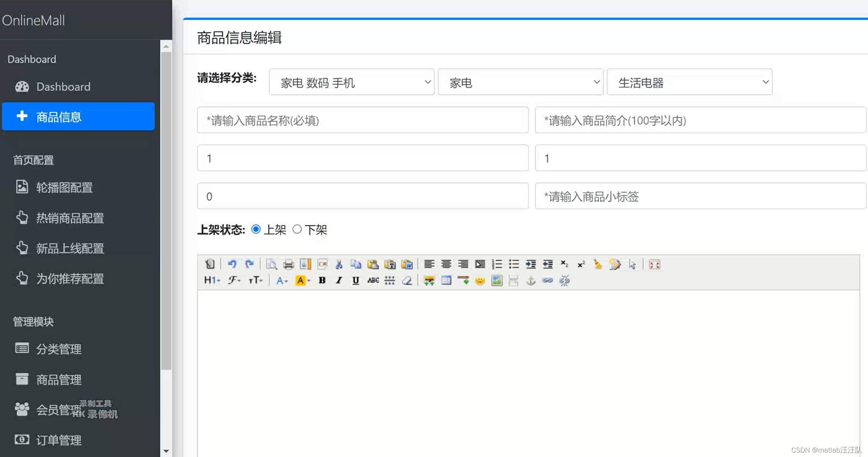Click the ordered numbered list icon

point(496,264)
